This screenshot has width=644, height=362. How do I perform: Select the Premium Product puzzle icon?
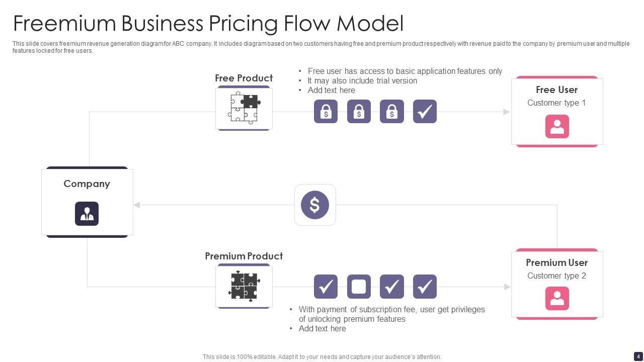tap(244, 286)
